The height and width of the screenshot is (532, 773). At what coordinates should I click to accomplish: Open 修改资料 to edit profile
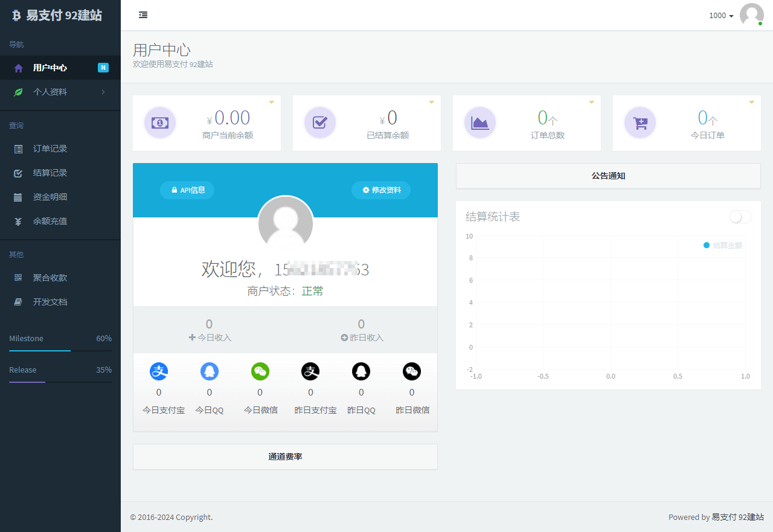381,190
